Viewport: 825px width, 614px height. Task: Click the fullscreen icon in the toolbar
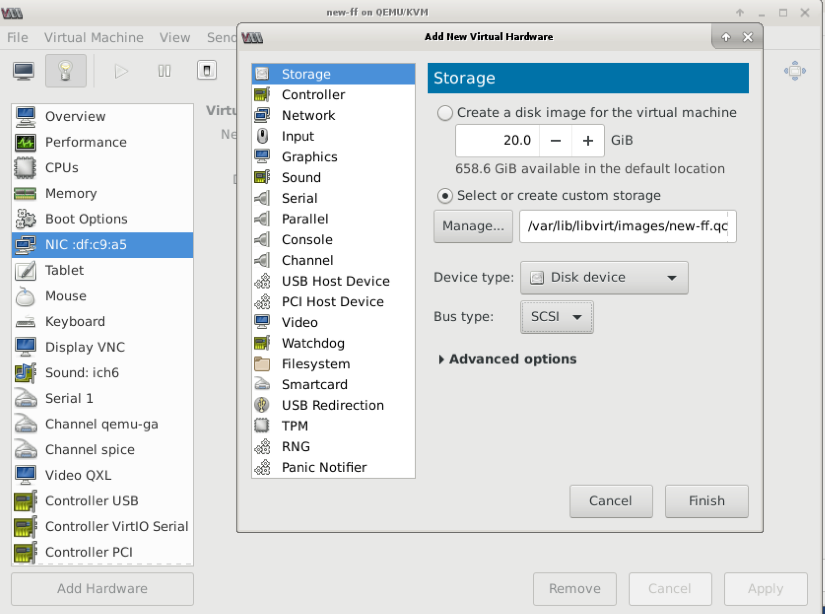(x=795, y=71)
